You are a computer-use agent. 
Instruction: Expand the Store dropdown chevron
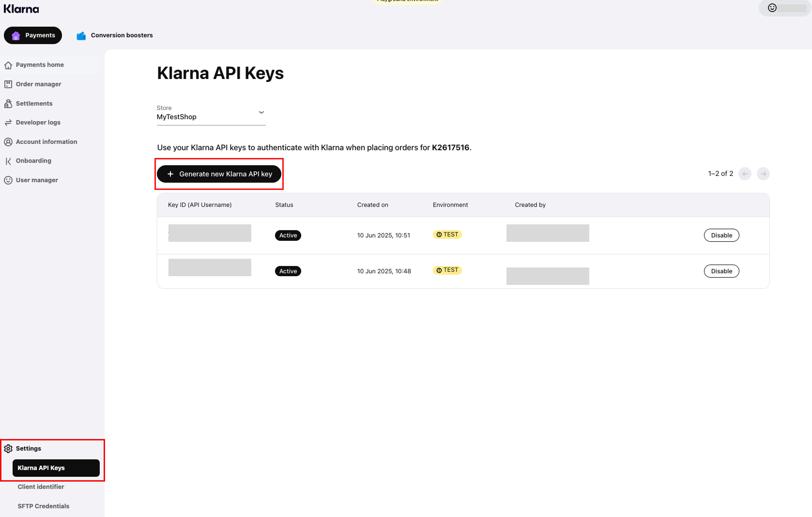tap(261, 112)
